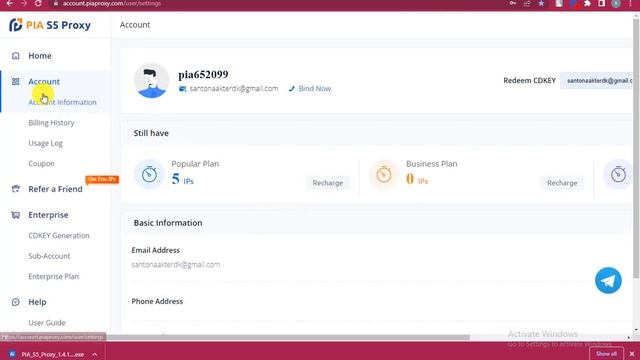Viewport: 640px width, 360px height.
Task: Open the Chrome profile avatar
Action: pyautogui.click(x=616, y=4)
